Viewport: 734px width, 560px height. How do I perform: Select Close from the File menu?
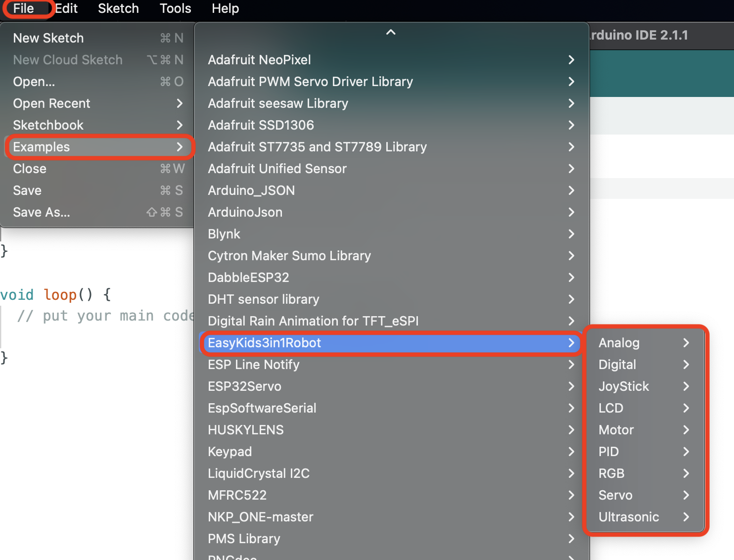[x=29, y=169]
